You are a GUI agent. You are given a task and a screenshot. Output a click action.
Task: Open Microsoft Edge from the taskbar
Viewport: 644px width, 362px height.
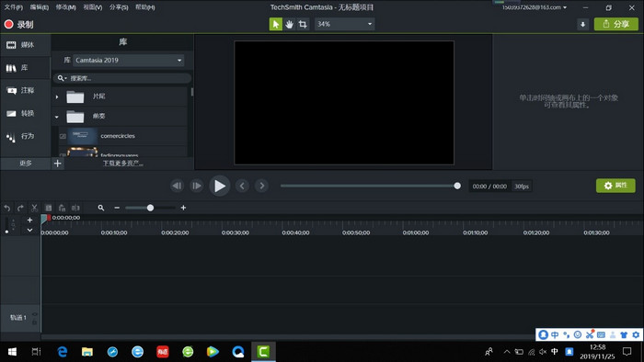coord(62,351)
